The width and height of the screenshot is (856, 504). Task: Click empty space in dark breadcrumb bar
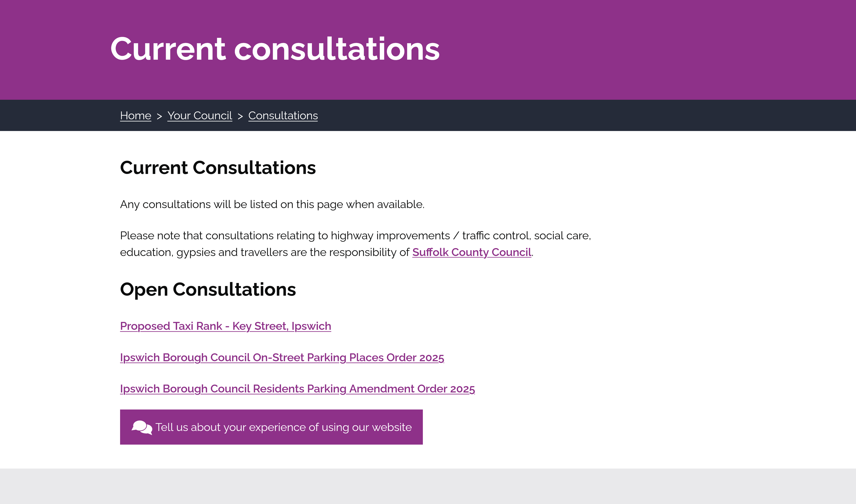(x=578, y=115)
